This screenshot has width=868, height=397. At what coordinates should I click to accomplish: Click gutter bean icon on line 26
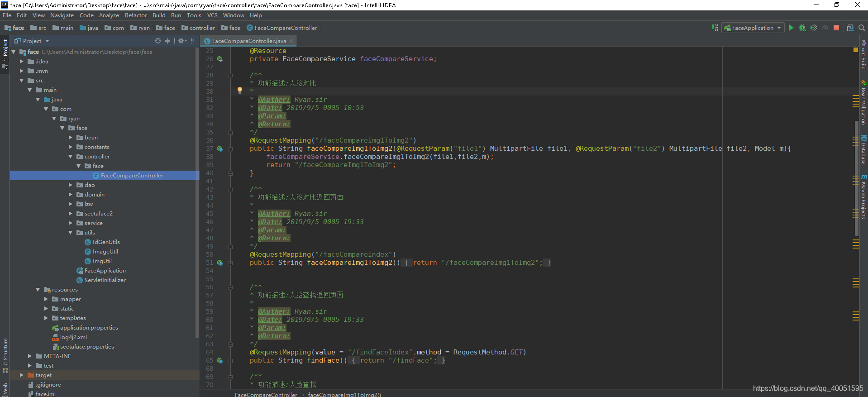[219, 59]
